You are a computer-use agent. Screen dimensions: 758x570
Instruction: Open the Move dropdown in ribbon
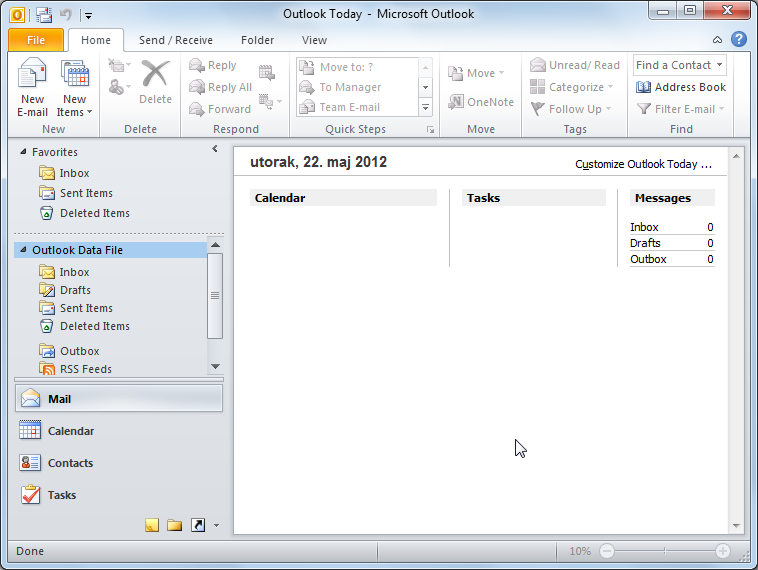(x=476, y=73)
